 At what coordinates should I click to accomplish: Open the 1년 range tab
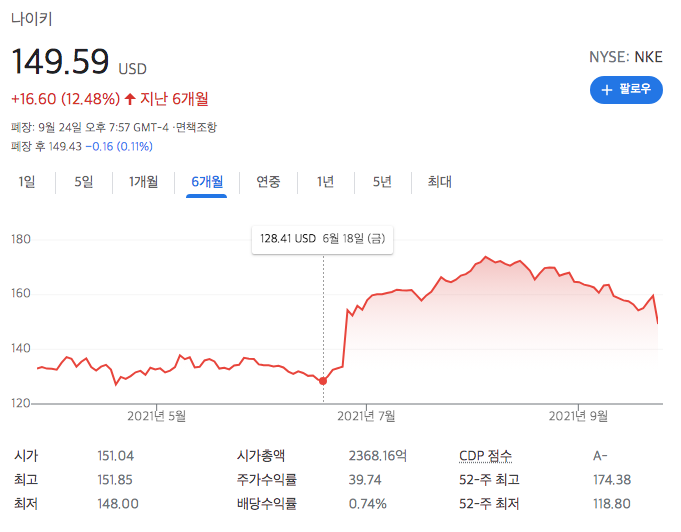(325, 182)
